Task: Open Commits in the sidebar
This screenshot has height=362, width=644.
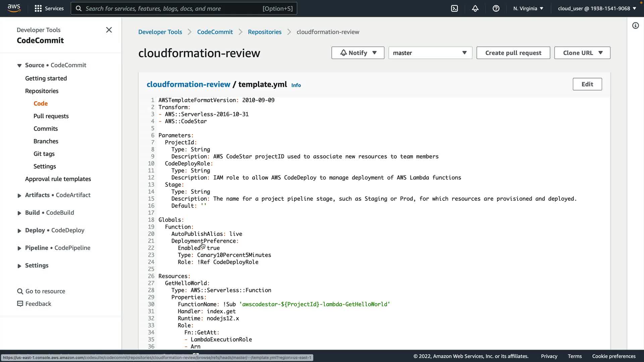Action: 46,129
